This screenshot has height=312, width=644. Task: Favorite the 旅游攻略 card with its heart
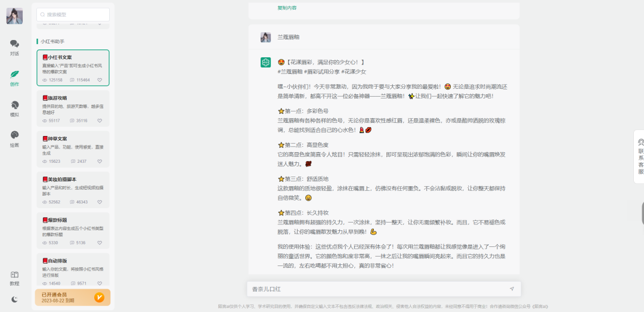100,121
